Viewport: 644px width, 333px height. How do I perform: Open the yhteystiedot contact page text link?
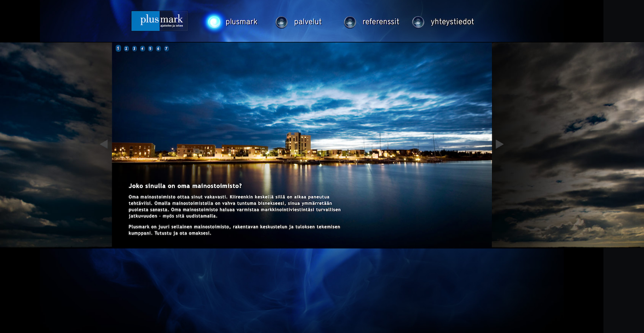452,22
